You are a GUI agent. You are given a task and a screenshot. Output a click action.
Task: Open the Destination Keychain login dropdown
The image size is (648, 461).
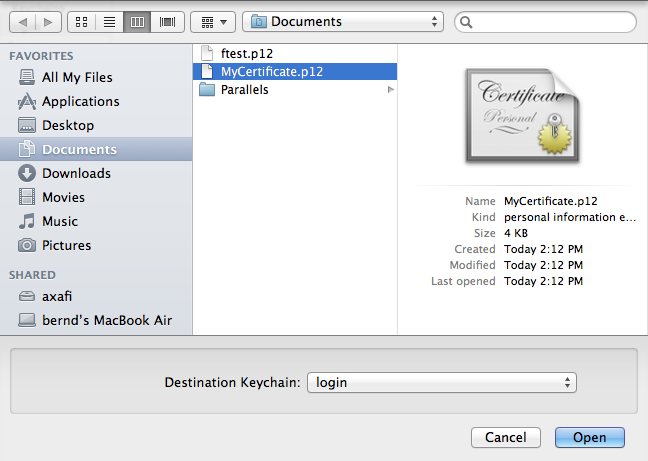tap(442, 383)
